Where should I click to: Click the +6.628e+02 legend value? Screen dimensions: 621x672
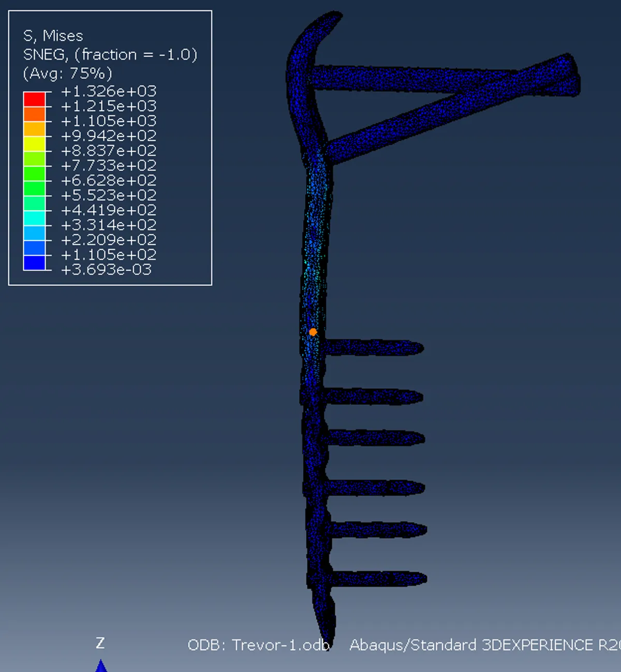(109, 181)
